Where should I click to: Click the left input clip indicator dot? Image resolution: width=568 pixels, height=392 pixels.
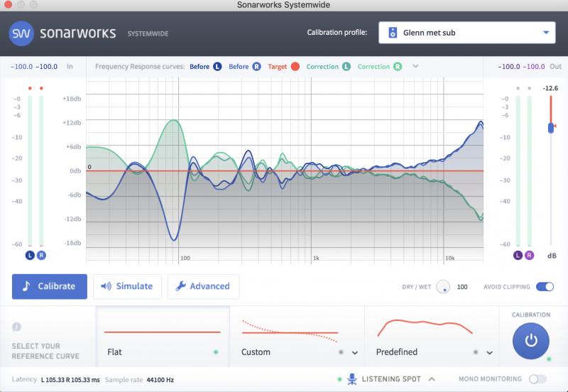(x=30, y=88)
